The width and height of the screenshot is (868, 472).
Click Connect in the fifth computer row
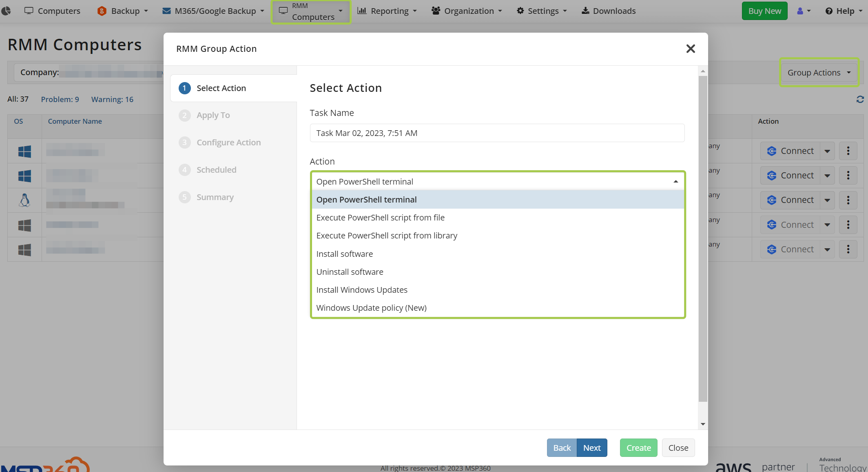point(790,249)
